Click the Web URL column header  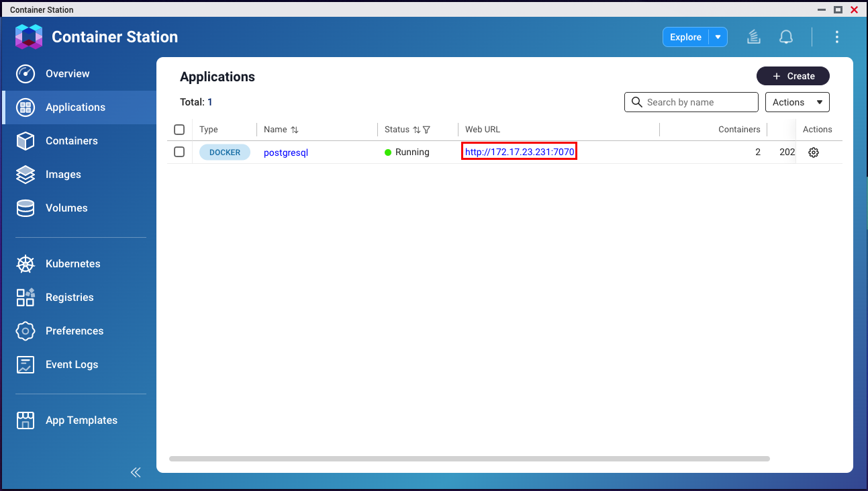point(483,130)
